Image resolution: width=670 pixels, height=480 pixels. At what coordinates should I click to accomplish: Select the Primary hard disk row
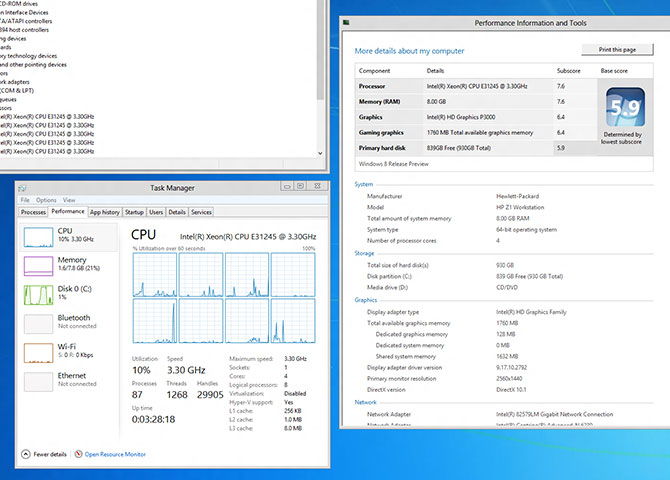click(476, 147)
